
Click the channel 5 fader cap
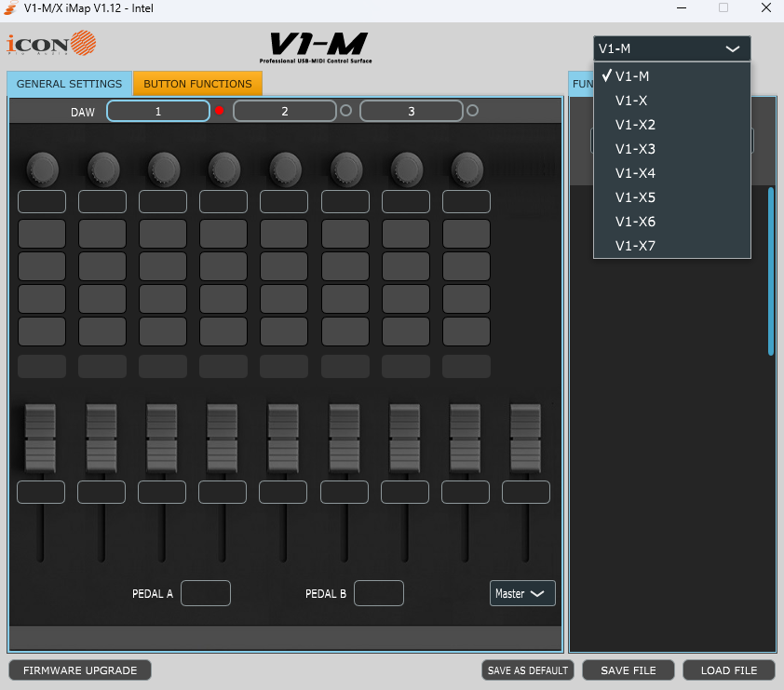283,439
